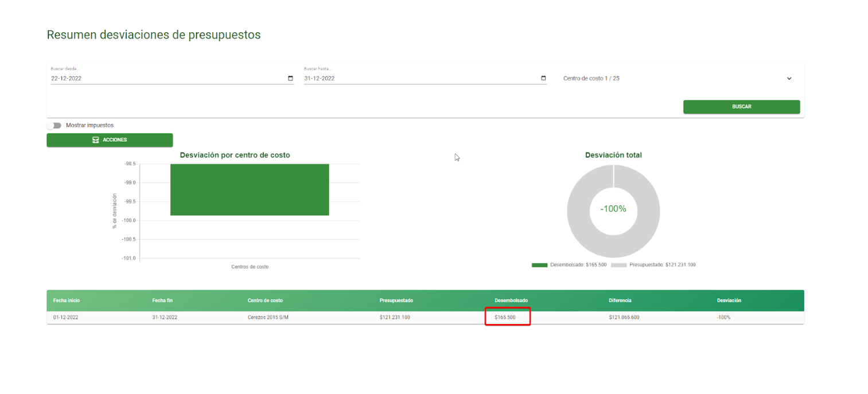868x394 pixels.
Task: Click the inbox icon on ACCIONES button
Action: pyautogui.click(x=96, y=140)
